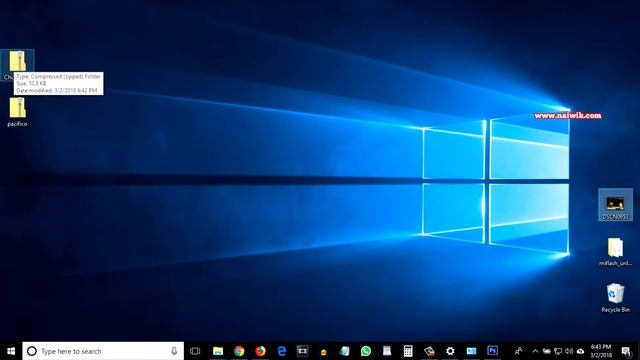The width and height of the screenshot is (640, 360).
Task: Launch Firefox from the taskbar
Action: [260, 351]
